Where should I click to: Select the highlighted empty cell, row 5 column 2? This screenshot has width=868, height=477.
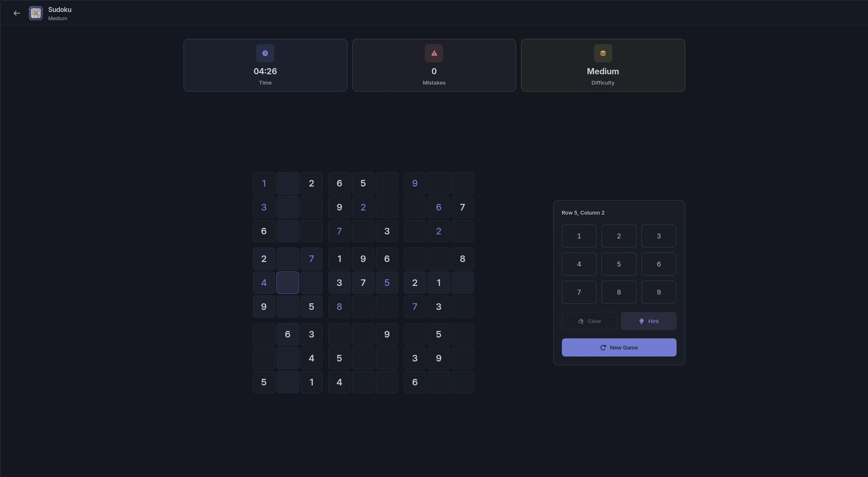point(288,283)
